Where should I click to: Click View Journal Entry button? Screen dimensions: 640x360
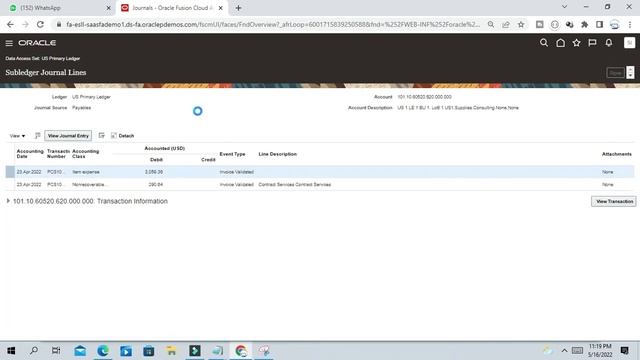click(x=68, y=136)
